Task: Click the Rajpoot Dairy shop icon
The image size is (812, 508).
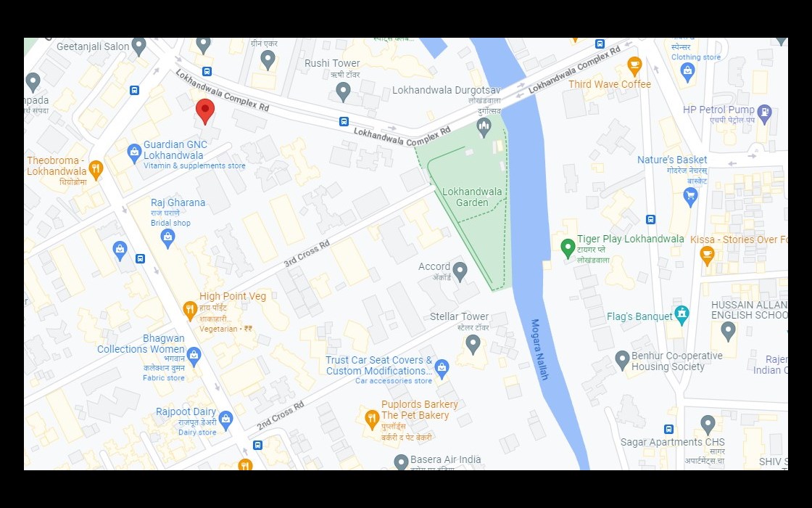Action: point(225,420)
